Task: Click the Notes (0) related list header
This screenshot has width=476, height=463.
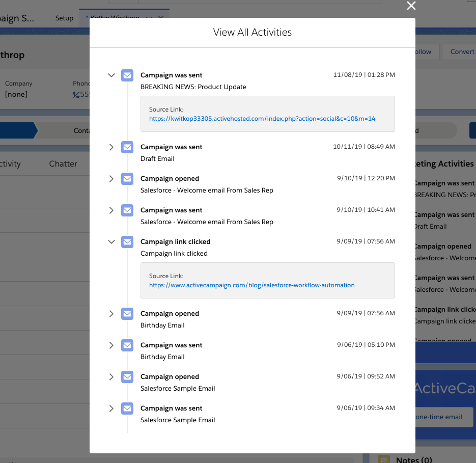Action: pos(414,459)
